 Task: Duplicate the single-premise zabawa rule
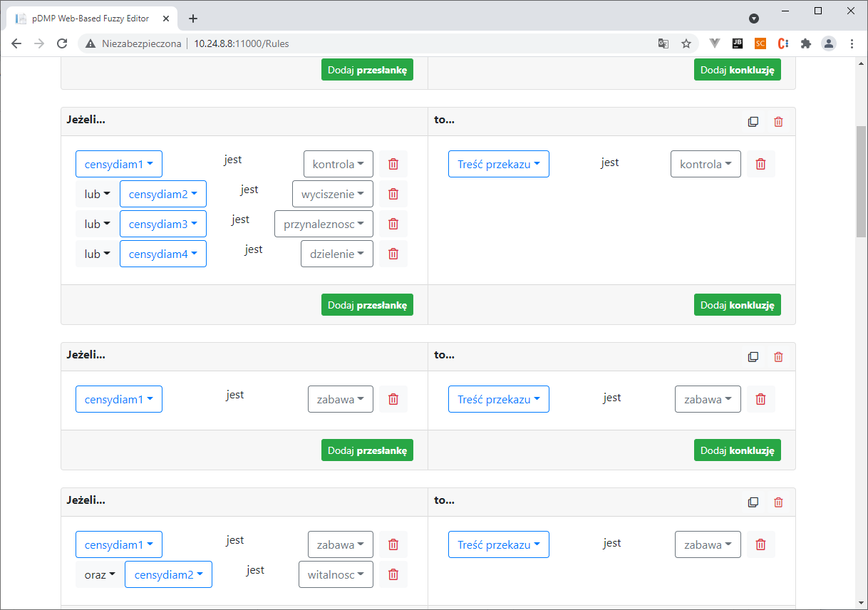click(753, 357)
